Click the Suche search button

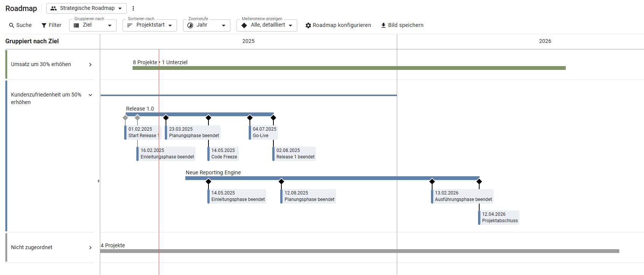[x=21, y=25]
